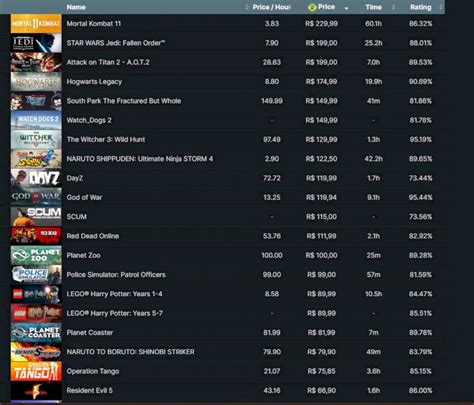
Task: Select 'LEGO Harry Potter: Years 1-4' name
Action: coord(114,294)
